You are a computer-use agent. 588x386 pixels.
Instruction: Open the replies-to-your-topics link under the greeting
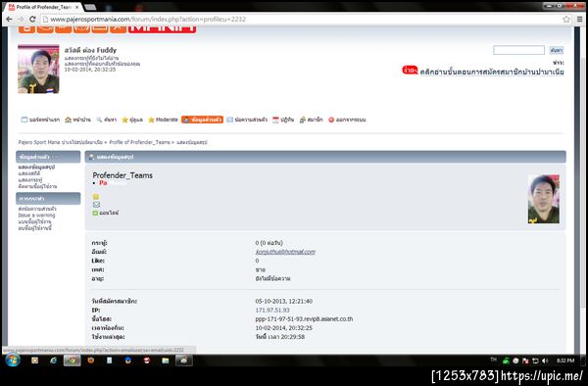tap(102, 64)
